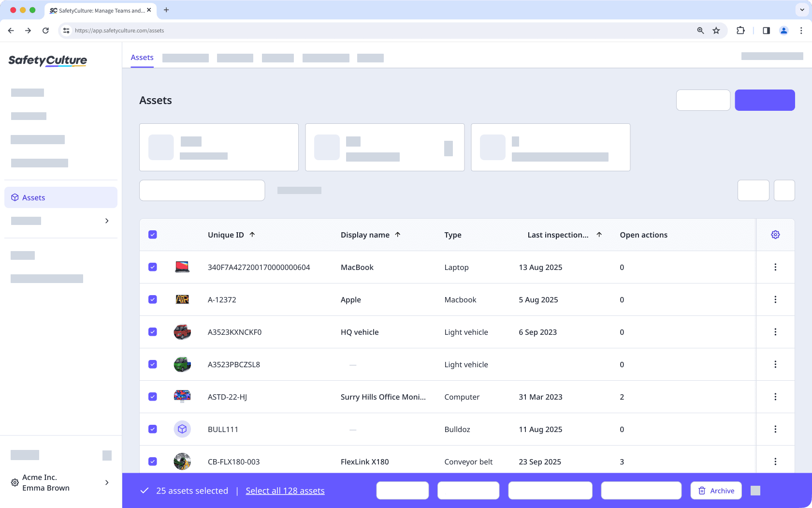Archive the selected assets
The width and height of the screenshot is (812, 508).
pyautogui.click(x=716, y=490)
